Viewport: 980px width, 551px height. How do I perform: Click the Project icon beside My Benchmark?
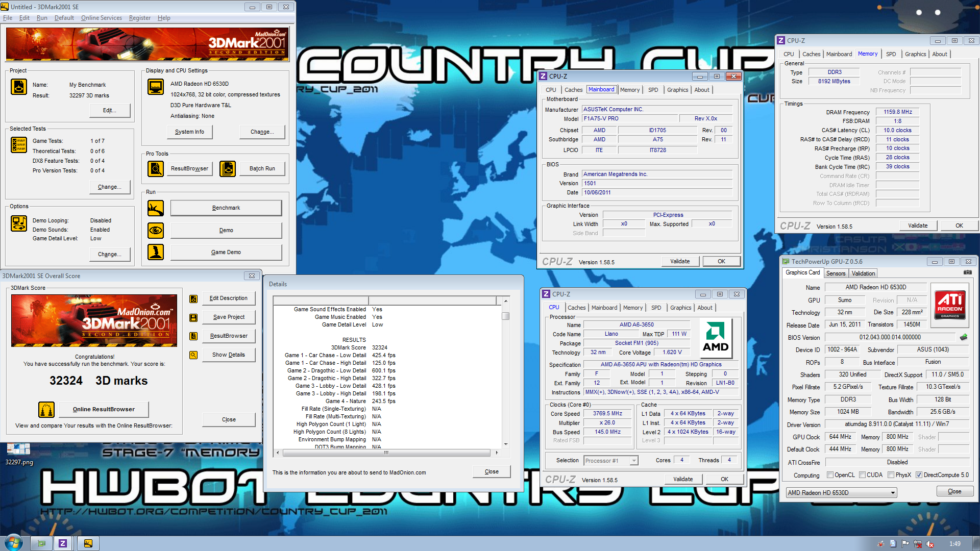(19, 87)
